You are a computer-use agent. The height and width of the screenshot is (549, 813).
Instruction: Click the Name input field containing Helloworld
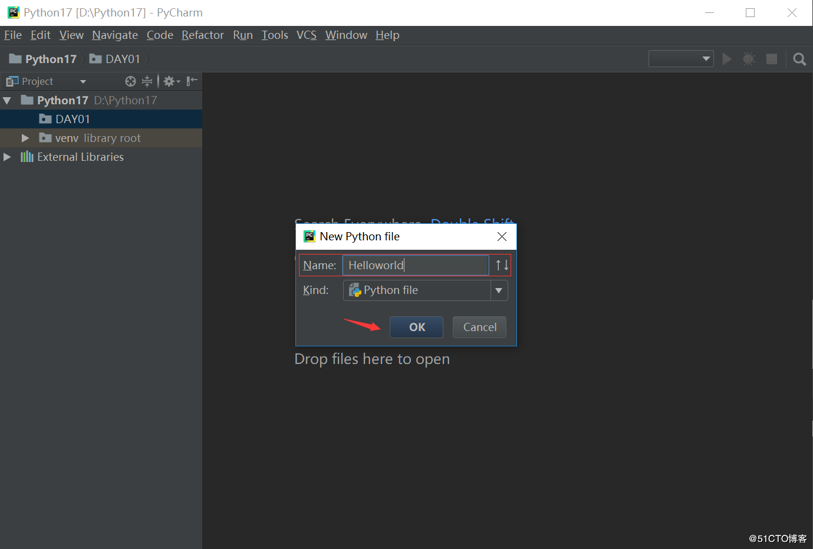coord(415,265)
